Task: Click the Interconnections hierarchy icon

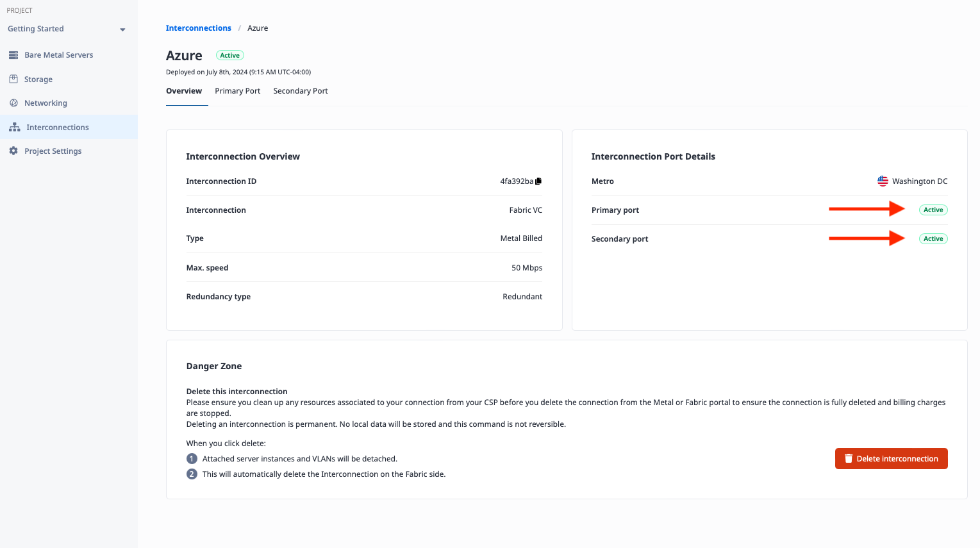Action: [x=14, y=127]
